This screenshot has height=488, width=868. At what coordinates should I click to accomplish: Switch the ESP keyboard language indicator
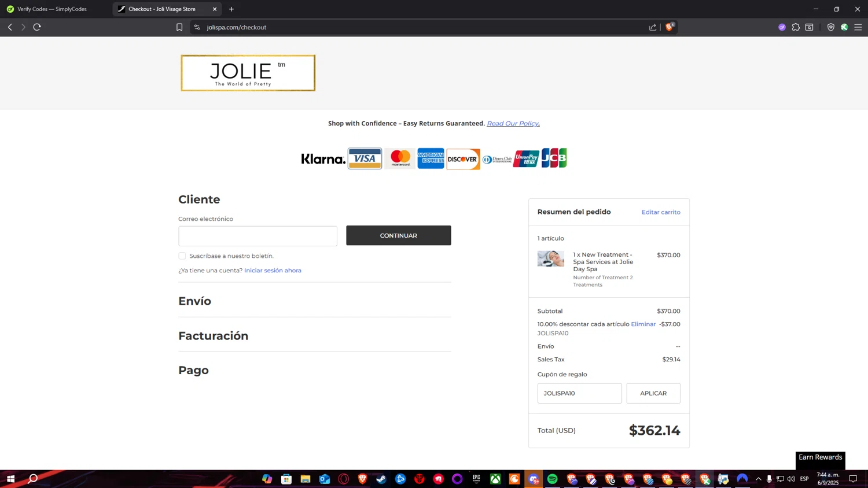point(804,479)
